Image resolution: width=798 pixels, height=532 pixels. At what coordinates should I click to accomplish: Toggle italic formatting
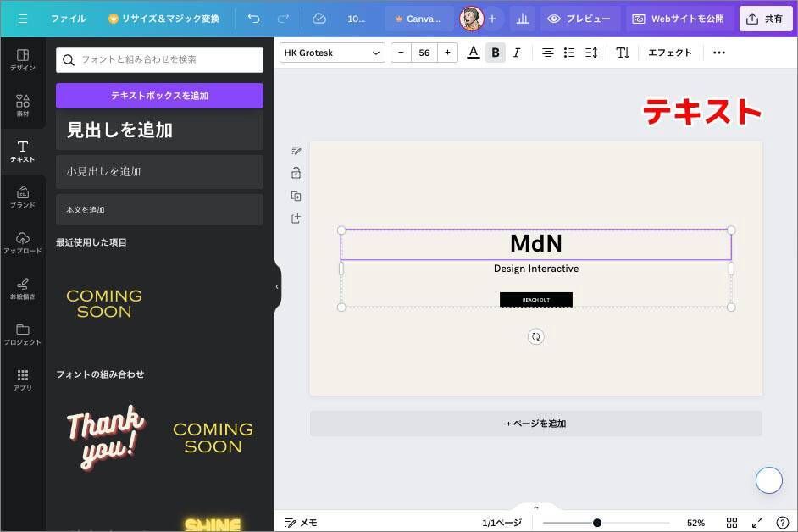point(517,53)
